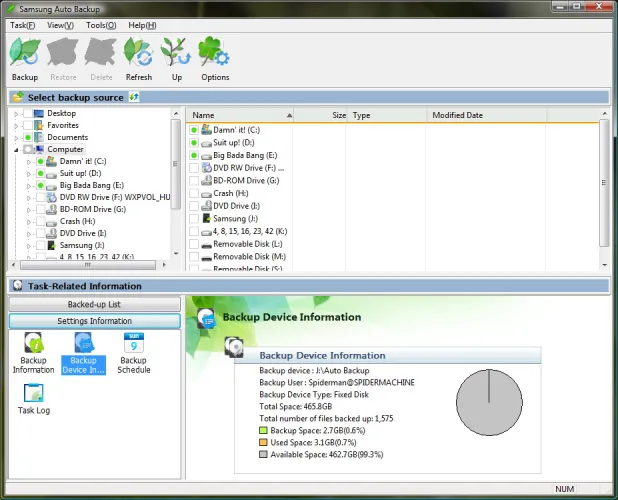618x500 pixels.
Task: Select DVD RW Drive (F:) WXPVOL tree row
Action: coord(115,197)
